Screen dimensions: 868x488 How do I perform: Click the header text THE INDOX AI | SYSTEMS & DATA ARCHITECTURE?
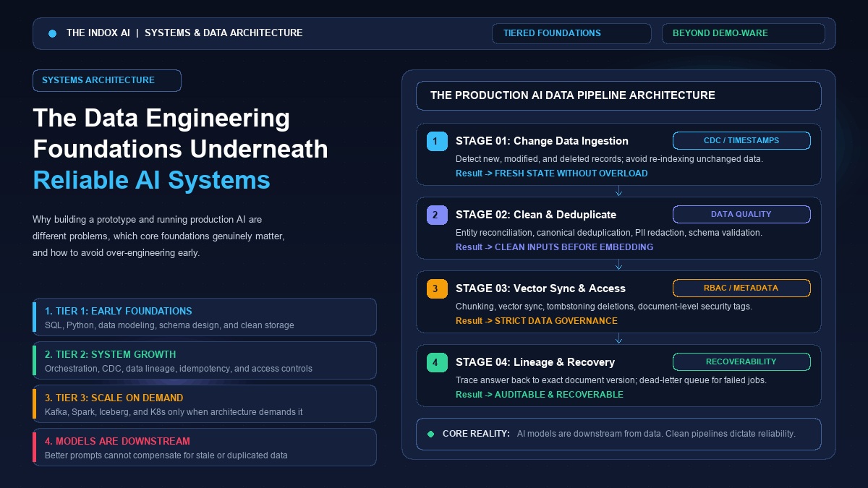coord(184,33)
